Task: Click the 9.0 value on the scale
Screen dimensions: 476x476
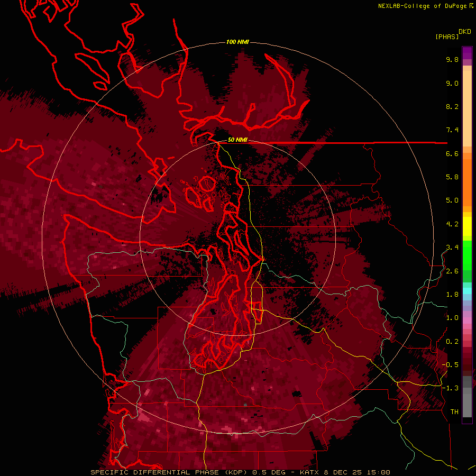Action: (452, 83)
